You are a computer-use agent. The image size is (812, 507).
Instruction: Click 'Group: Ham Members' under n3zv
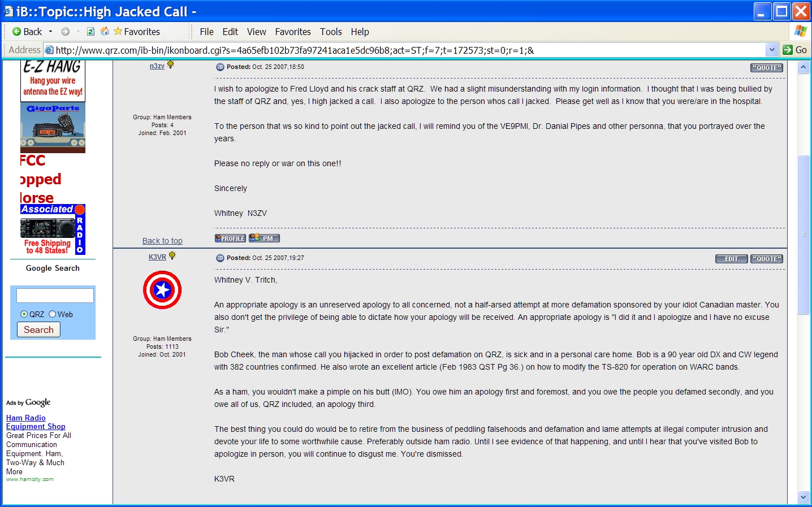click(x=162, y=117)
